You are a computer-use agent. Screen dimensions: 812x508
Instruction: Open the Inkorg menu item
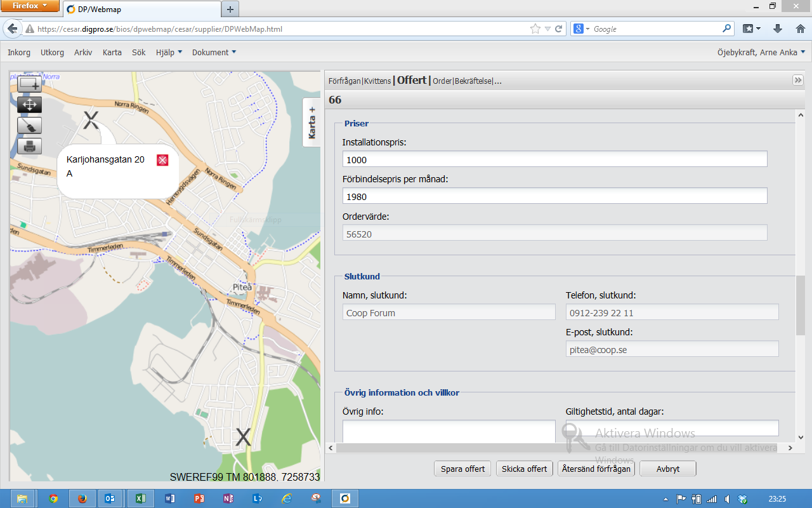pos(19,53)
